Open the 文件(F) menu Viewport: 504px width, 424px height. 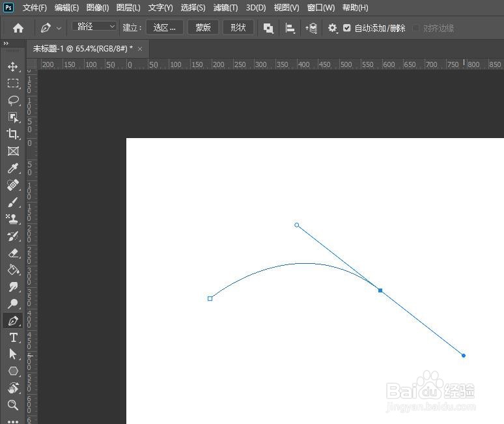pyautogui.click(x=35, y=7)
